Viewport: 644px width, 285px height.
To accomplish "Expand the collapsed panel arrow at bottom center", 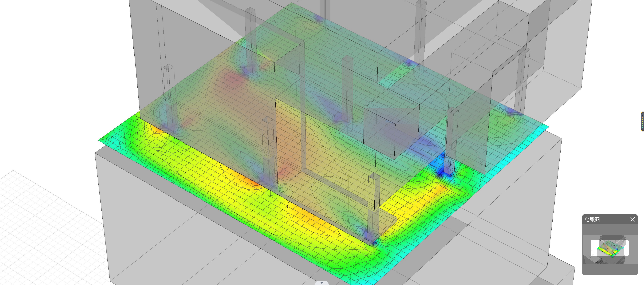I will coord(322,283).
